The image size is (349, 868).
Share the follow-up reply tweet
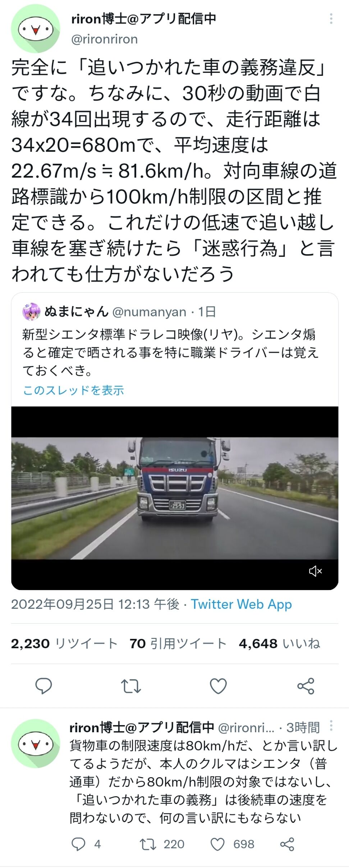tap(287, 844)
